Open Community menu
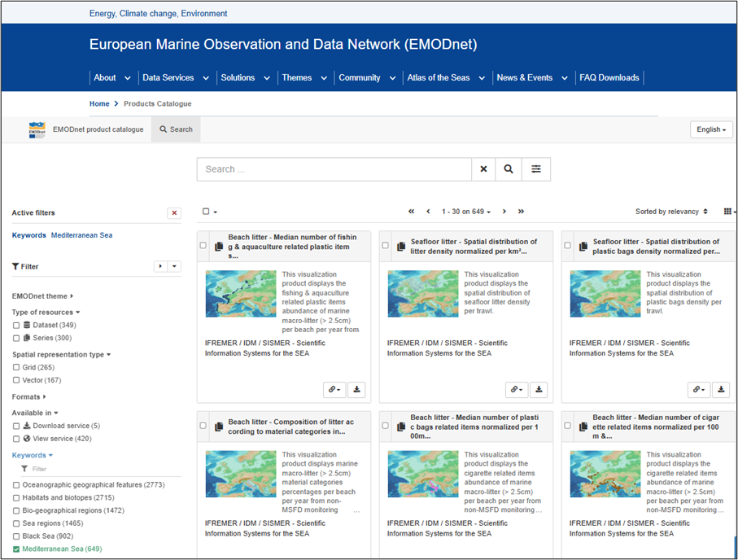The image size is (738, 560). [367, 77]
